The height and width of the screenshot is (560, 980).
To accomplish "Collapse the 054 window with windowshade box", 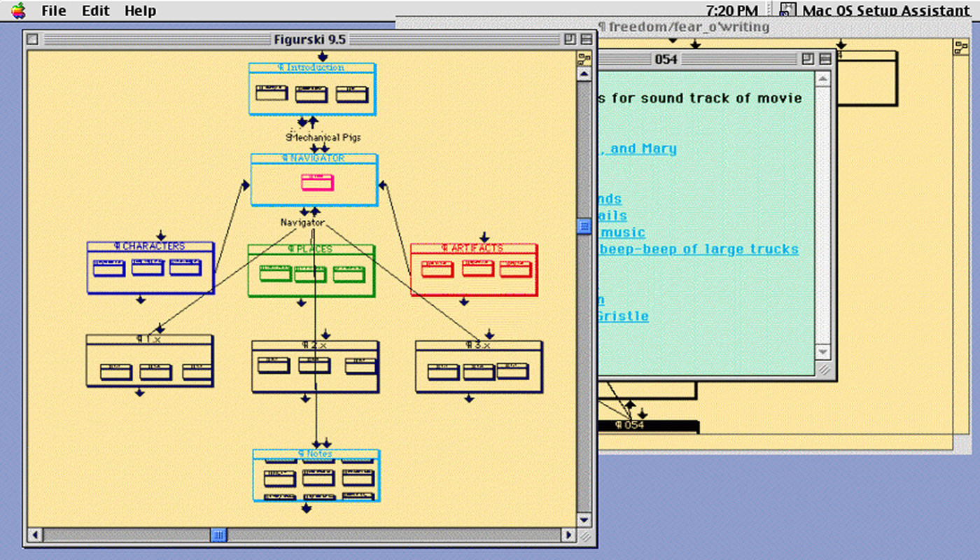I will point(824,59).
